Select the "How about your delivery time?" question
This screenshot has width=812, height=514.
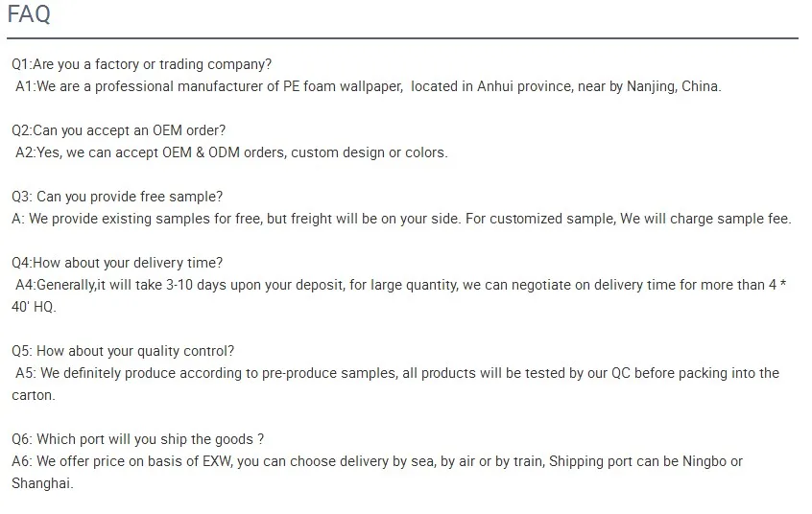(117, 263)
